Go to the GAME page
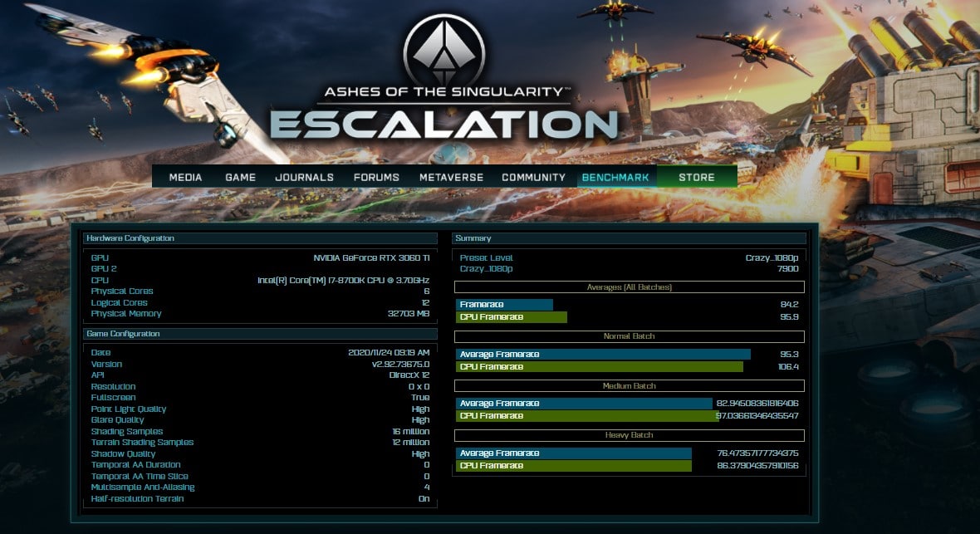The width and height of the screenshot is (980, 534). click(240, 177)
